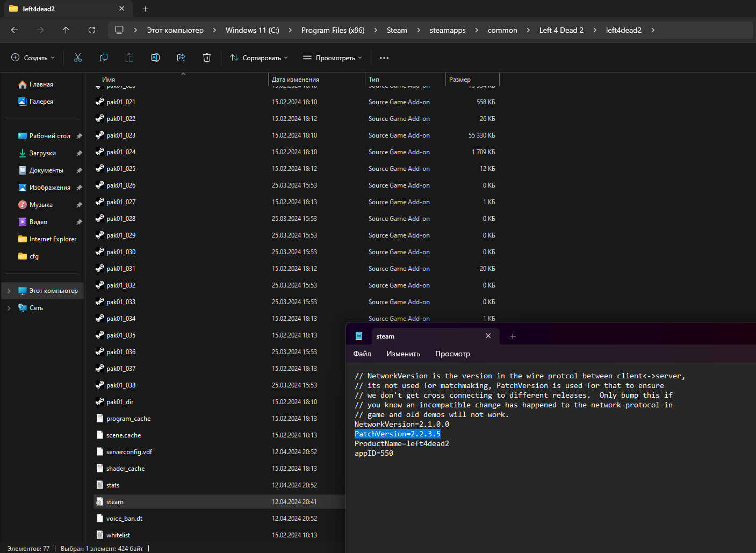Open the Изменить menu in Notepad
Image resolution: width=756 pixels, height=553 pixels.
coord(403,354)
